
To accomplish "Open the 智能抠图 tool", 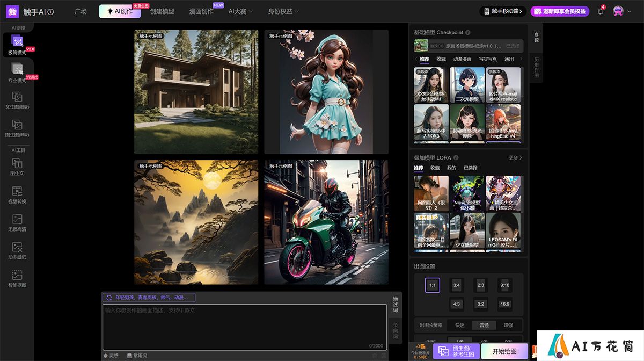I will click(x=17, y=278).
